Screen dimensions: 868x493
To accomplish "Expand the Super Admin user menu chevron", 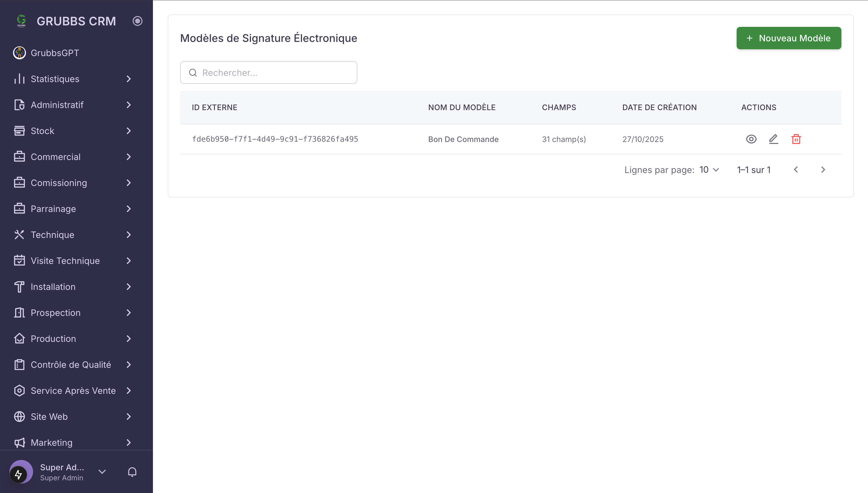I will (102, 472).
